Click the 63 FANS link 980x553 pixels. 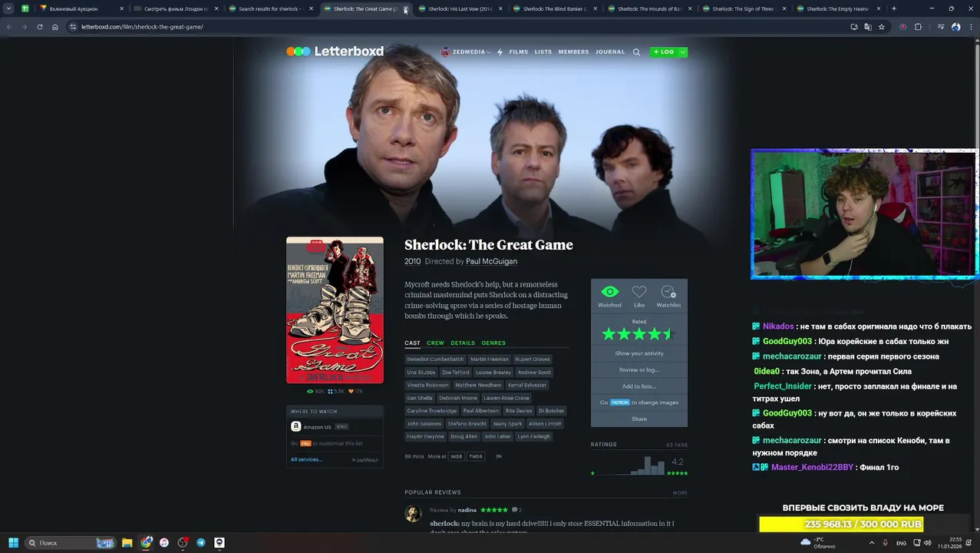tap(677, 445)
